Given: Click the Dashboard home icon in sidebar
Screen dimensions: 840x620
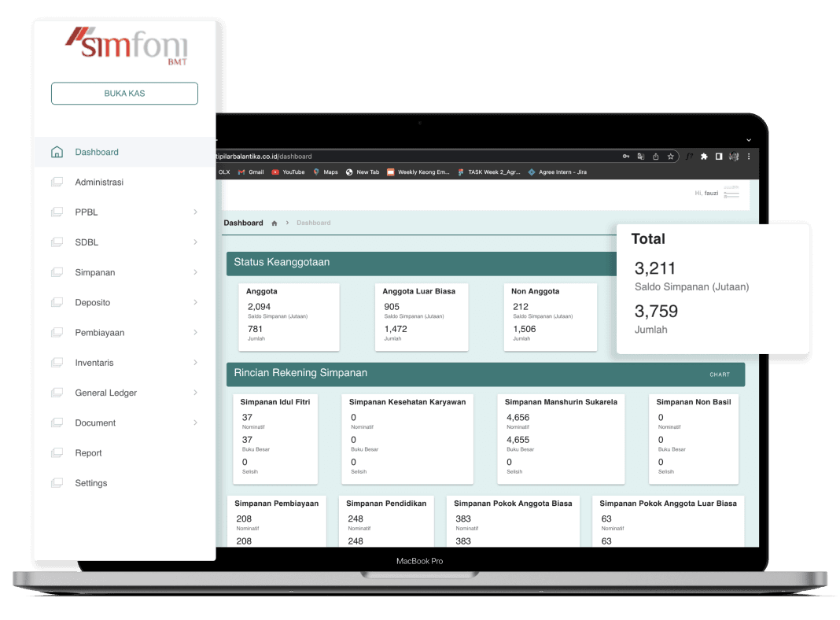Looking at the screenshot, I should [57, 153].
